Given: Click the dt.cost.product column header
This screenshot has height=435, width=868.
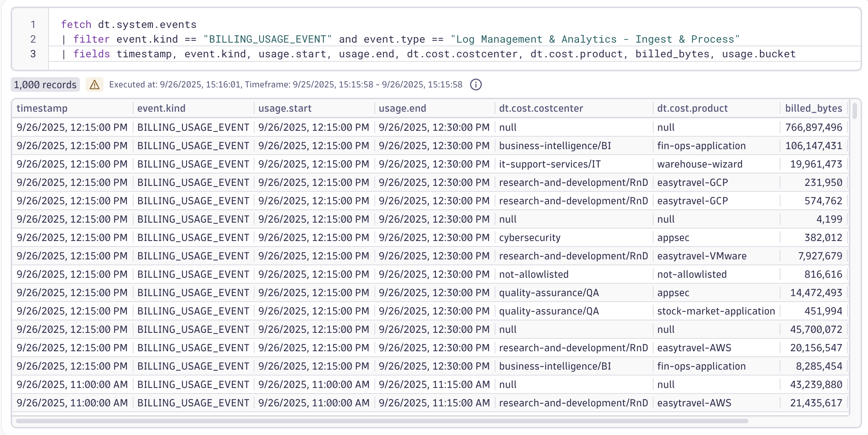Looking at the screenshot, I should [692, 108].
